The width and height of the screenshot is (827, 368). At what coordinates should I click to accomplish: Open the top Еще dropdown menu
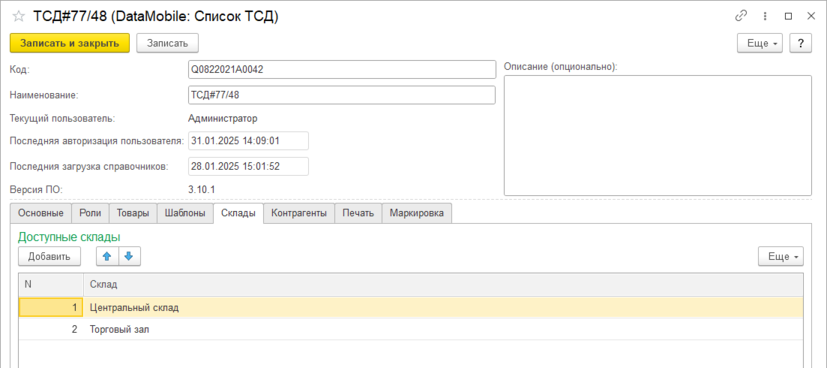[760, 43]
